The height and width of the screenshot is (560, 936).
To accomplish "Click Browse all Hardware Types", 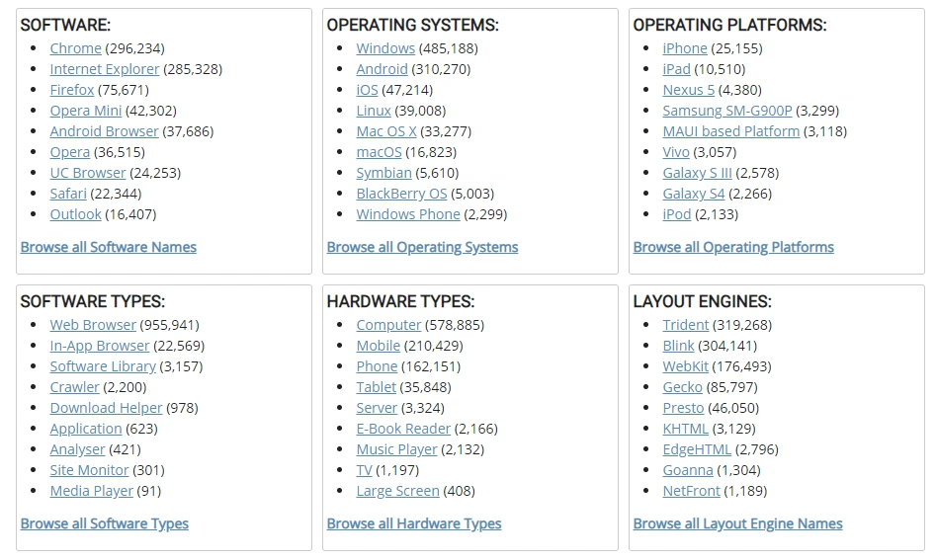I will tap(414, 523).
